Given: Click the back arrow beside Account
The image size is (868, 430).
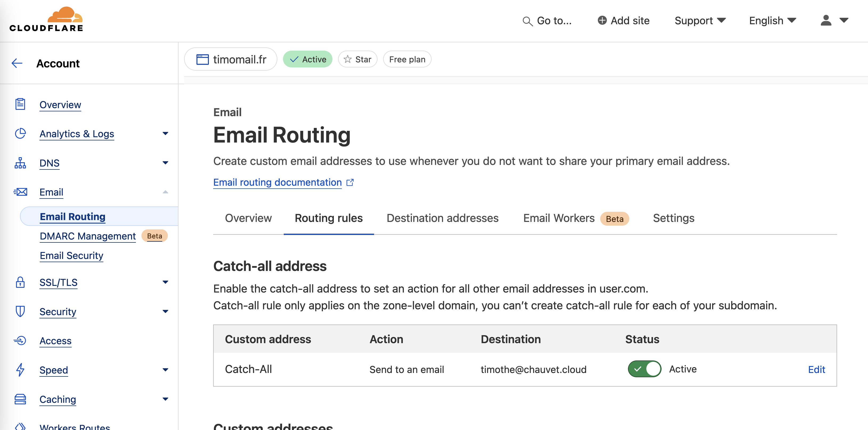Looking at the screenshot, I should coord(17,63).
